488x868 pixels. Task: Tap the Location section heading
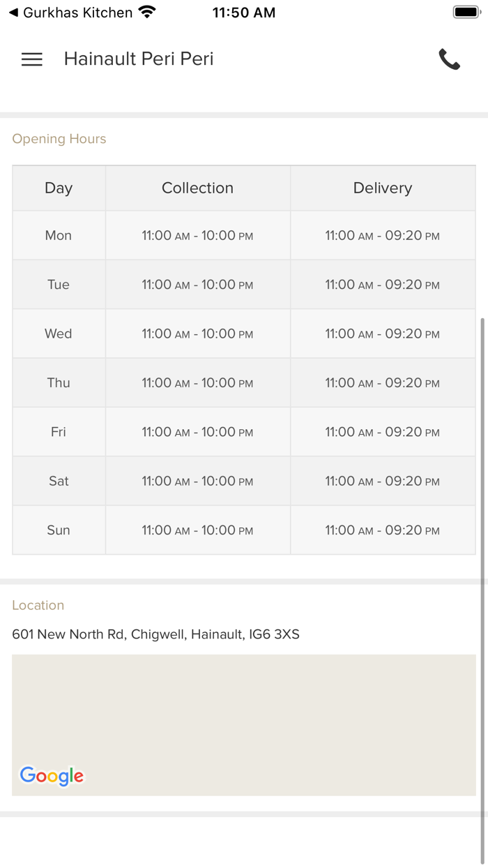coord(38,605)
